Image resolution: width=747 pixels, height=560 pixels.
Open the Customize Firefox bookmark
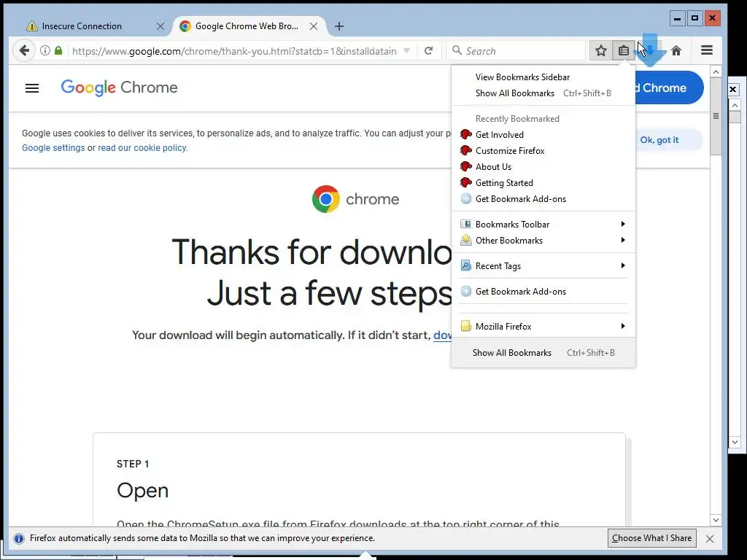click(x=543, y=151)
